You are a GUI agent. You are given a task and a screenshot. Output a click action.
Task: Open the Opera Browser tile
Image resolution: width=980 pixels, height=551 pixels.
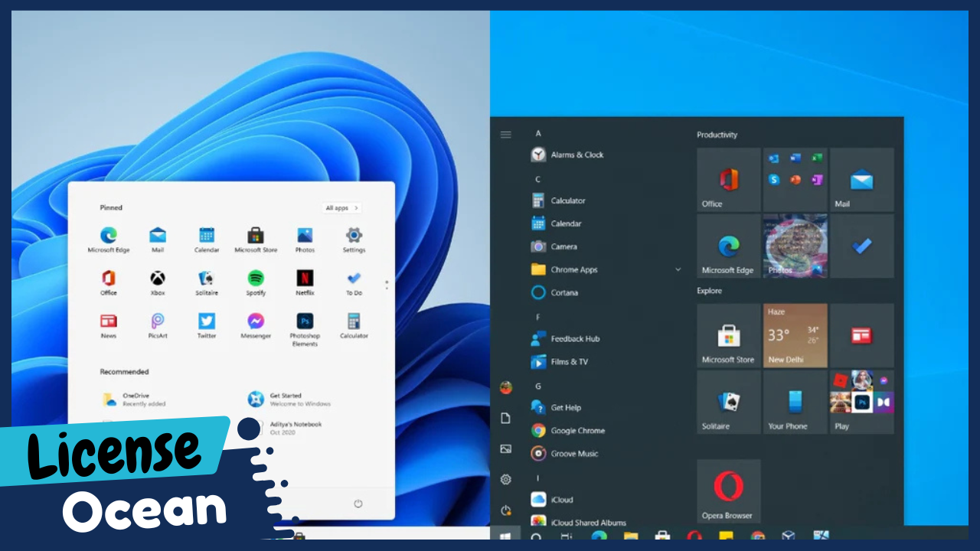pos(728,491)
